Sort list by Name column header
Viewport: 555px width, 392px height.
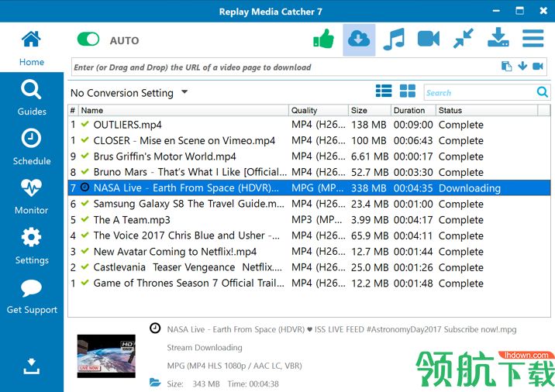pyautogui.click(x=184, y=110)
